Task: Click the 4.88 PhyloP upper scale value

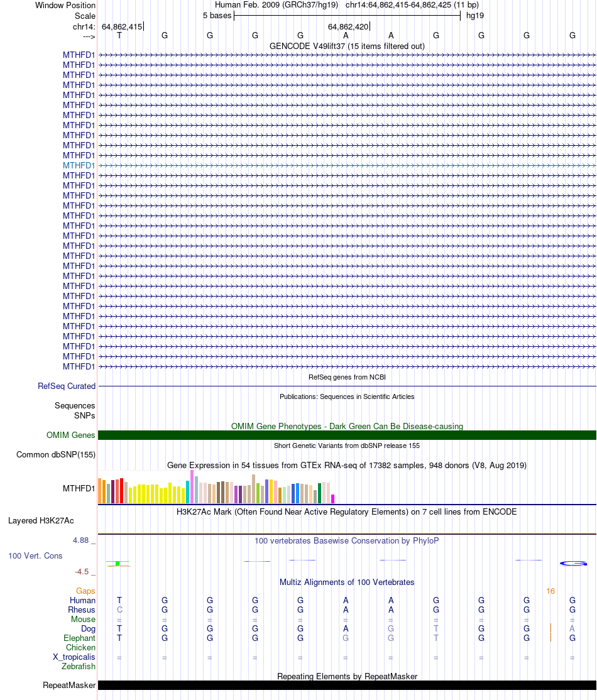Action: point(81,540)
